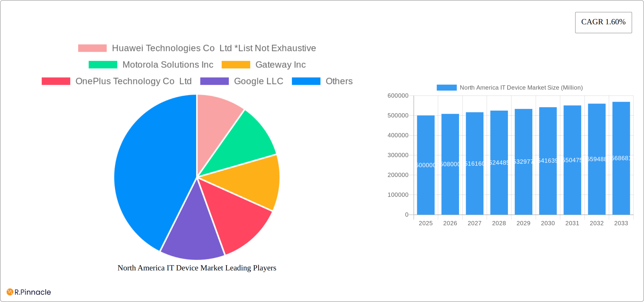Toggle the OnePlus Technology Co Ltd legend label

point(133,81)
